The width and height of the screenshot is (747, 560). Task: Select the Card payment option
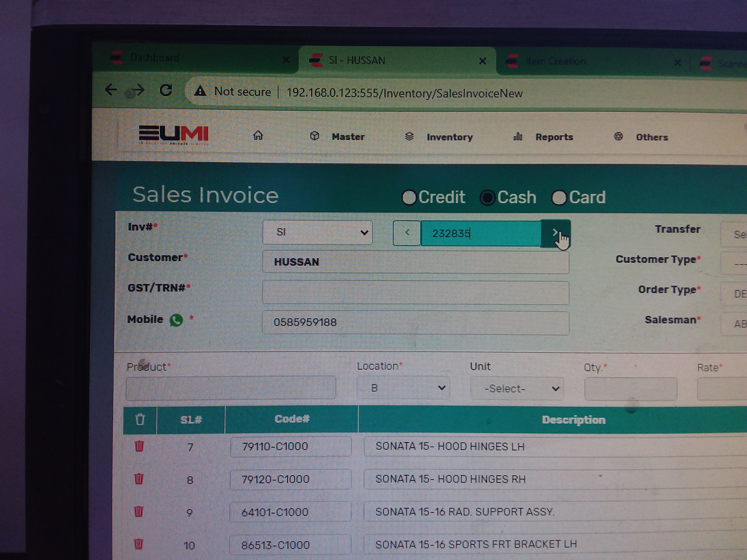pyautogui.click(x=559, y=198)
